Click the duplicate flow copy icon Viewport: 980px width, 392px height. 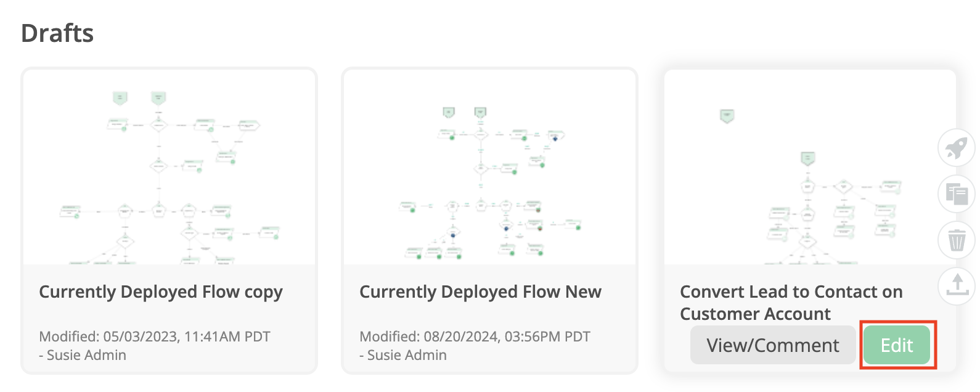point(956,194)
